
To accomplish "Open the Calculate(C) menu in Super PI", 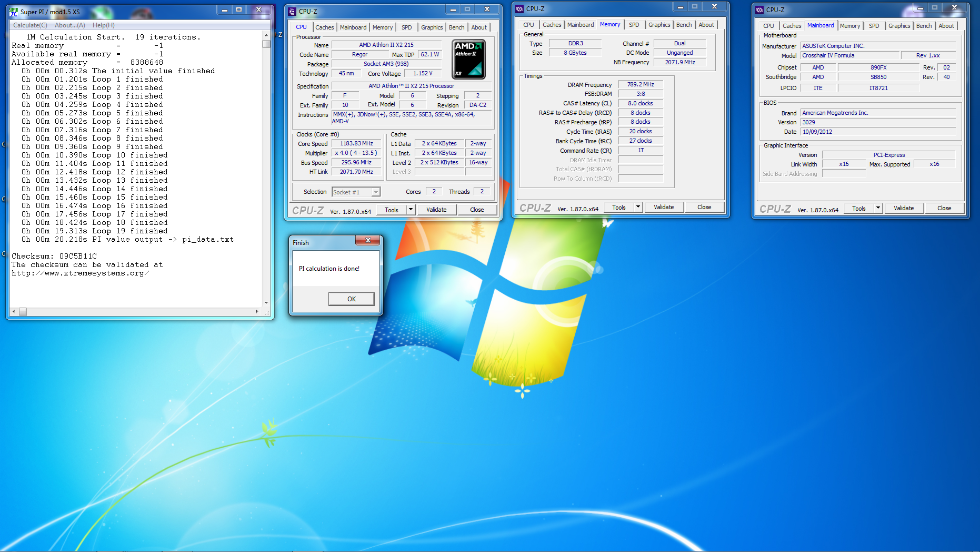I will [x=30, y=25].
